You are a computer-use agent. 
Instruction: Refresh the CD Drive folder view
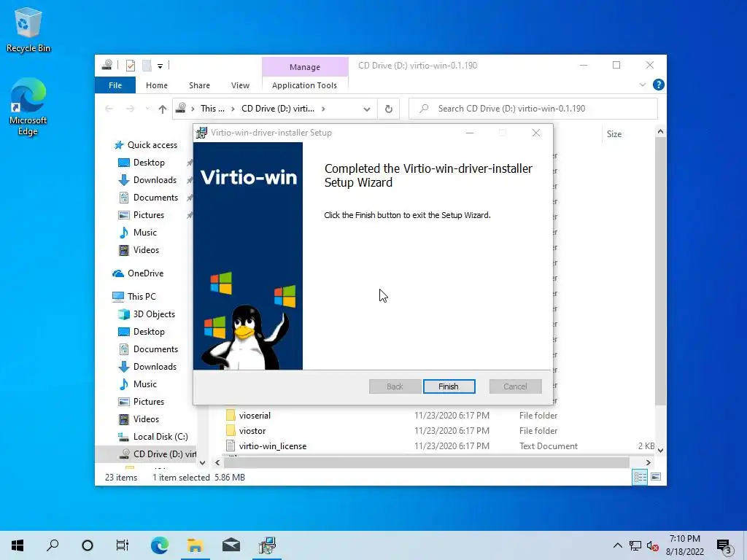pos(389,109)
